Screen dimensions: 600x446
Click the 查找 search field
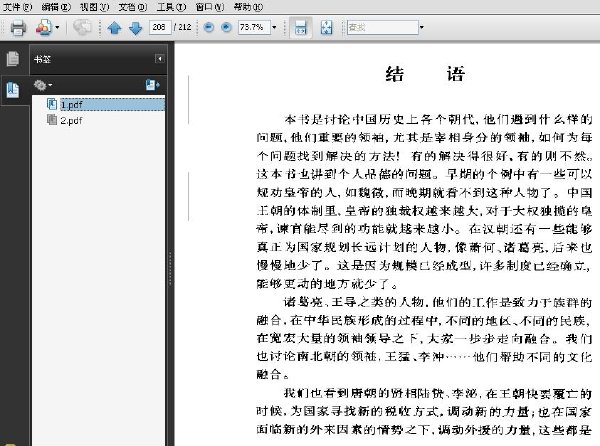click(x=382, y=28)
